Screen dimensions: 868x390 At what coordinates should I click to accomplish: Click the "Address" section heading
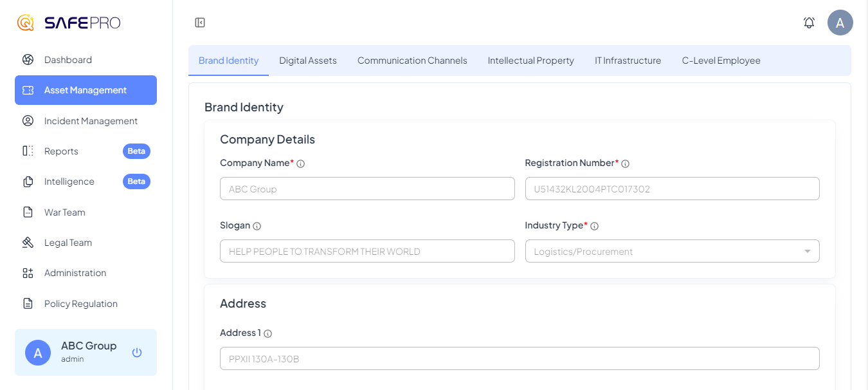coord(243,304)
